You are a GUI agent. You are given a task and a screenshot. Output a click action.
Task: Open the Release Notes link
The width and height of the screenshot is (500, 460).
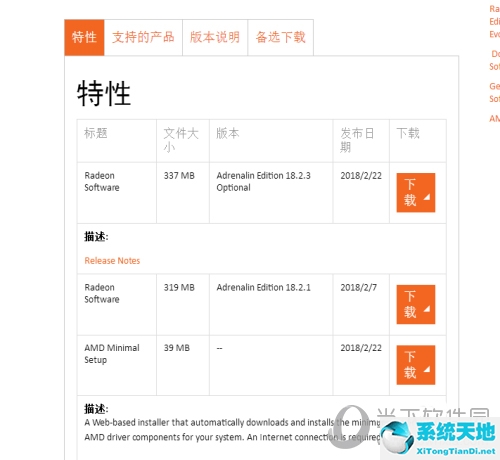[112, 261]
